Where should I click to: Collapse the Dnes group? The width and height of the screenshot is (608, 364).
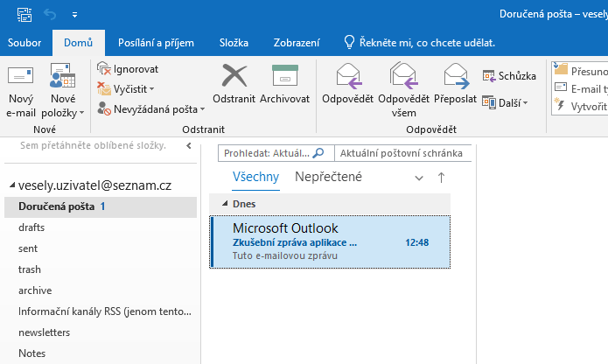coord(225,203)
